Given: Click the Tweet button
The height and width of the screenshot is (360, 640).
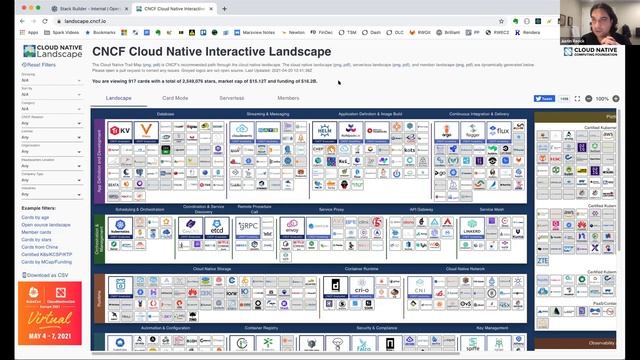Looking at the screenshot, I should 544,99.
